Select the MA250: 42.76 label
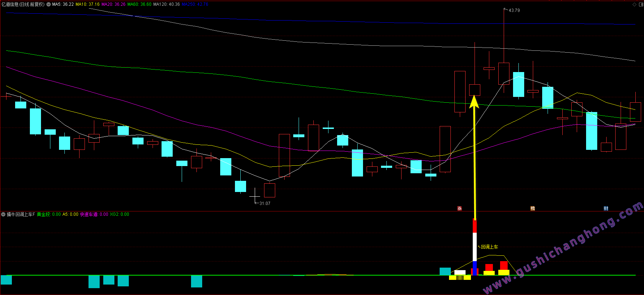Viewport: 644px width, 295px height. [x=195, y=4]
